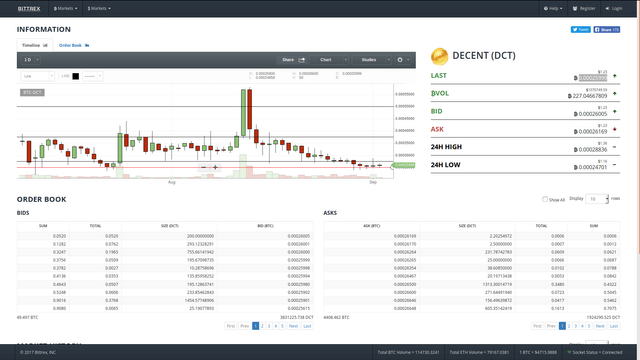Click Next in bids pagination

click(x=293, y=326)
